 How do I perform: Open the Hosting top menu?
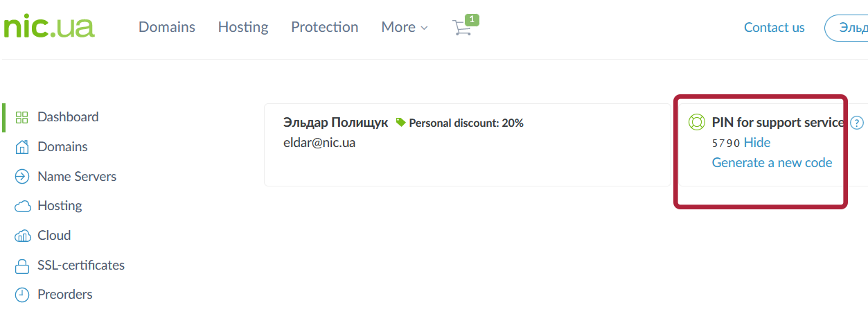(x=243, y=27)
